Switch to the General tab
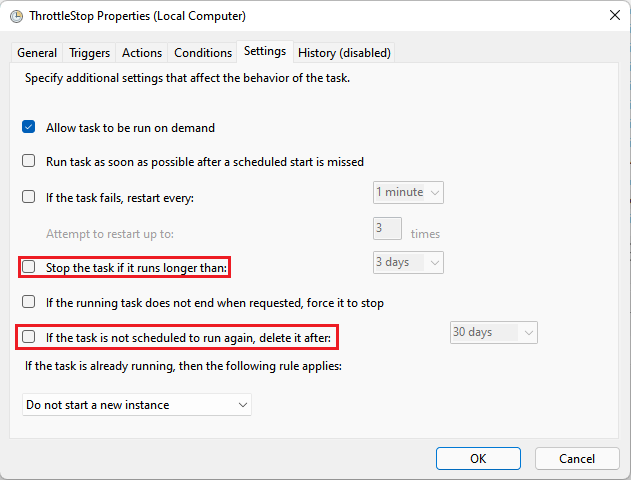This screenshot has height=480, width=631. (x=37, y=53)
